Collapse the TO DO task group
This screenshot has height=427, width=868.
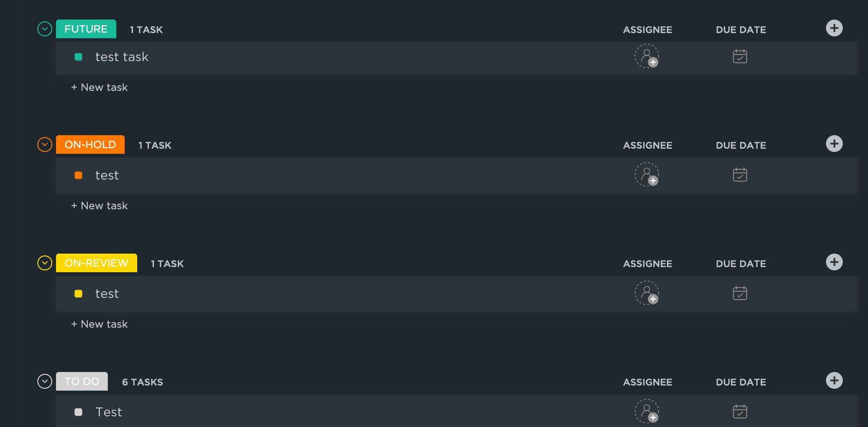(x=45, y=381)
